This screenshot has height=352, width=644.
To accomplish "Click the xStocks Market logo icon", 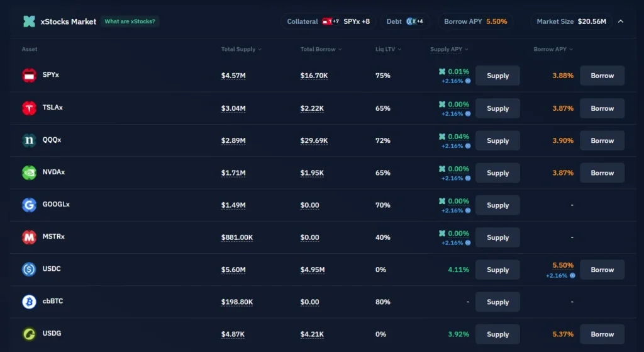I will click(29, 21).
